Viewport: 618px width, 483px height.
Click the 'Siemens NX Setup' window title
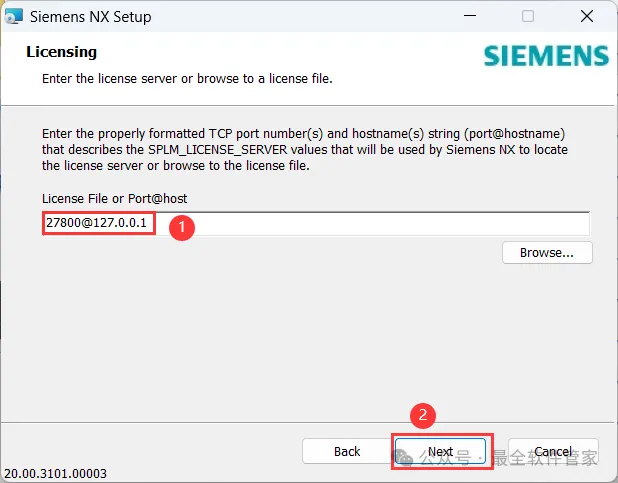tap(91, 17)
